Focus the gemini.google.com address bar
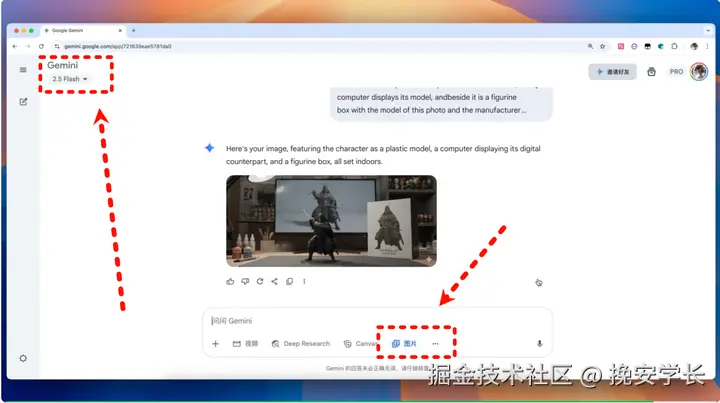Screen dimensions: 720x403 [x=321, y=46]
